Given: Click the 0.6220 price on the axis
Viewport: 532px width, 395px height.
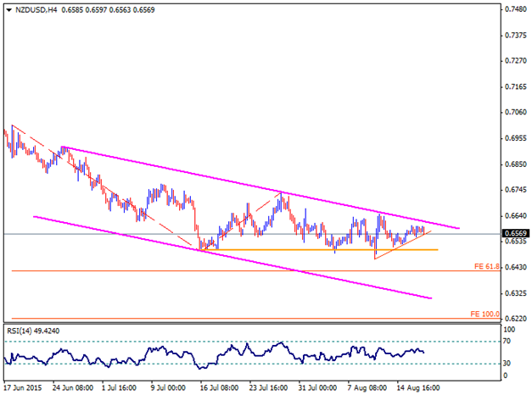Looking at the screenshot, I should pyautogui.click(x=512, y=319).
